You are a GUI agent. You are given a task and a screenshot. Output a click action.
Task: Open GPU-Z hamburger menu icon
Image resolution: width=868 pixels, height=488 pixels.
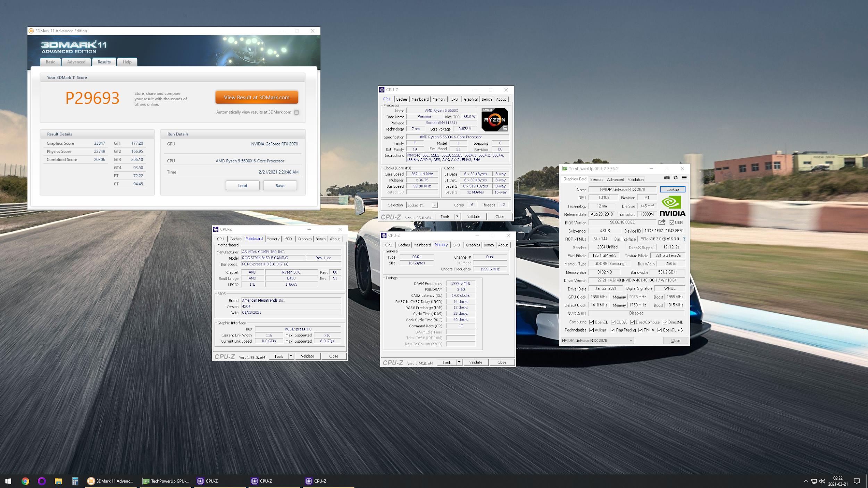point(684,178)
